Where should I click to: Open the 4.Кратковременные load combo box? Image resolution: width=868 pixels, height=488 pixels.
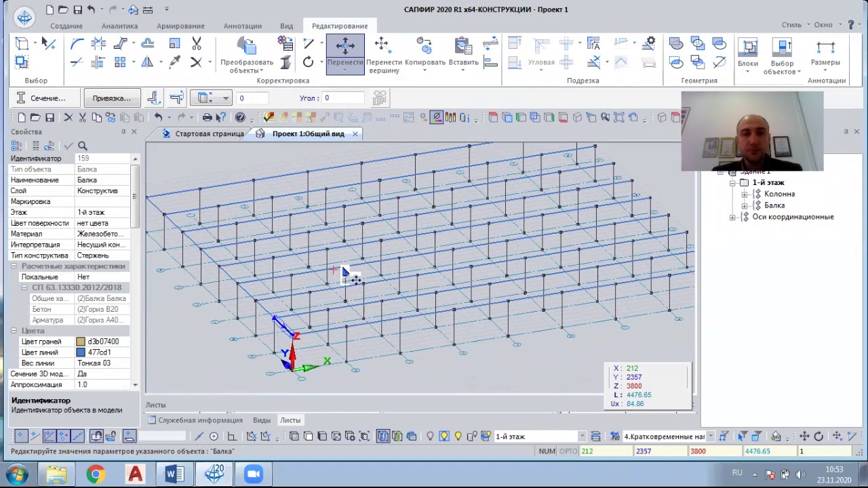[668, 436]
